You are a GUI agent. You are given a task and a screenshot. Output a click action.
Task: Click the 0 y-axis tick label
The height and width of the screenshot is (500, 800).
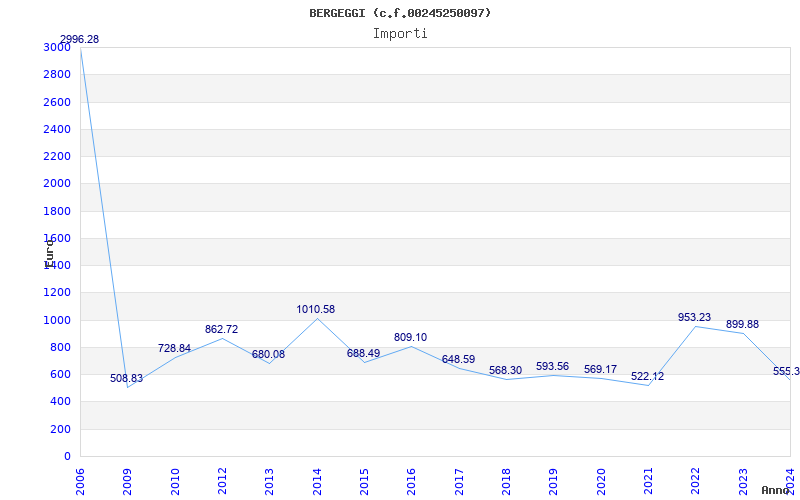click(67, 457)
